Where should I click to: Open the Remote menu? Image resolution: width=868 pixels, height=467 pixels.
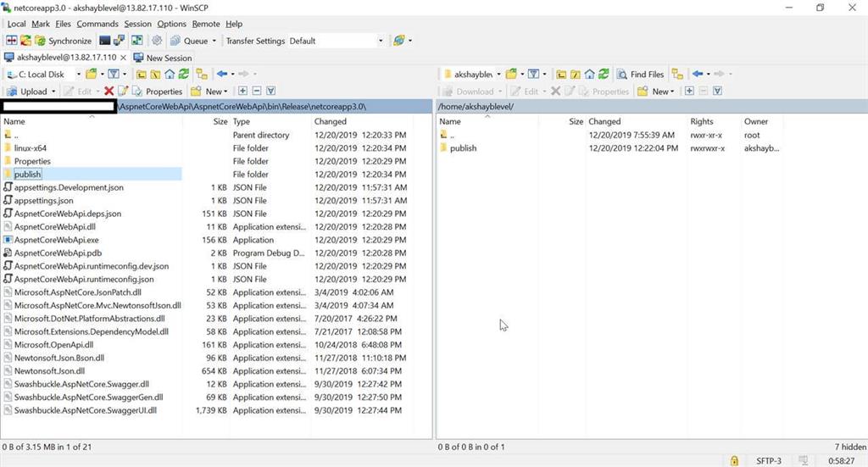206,24
